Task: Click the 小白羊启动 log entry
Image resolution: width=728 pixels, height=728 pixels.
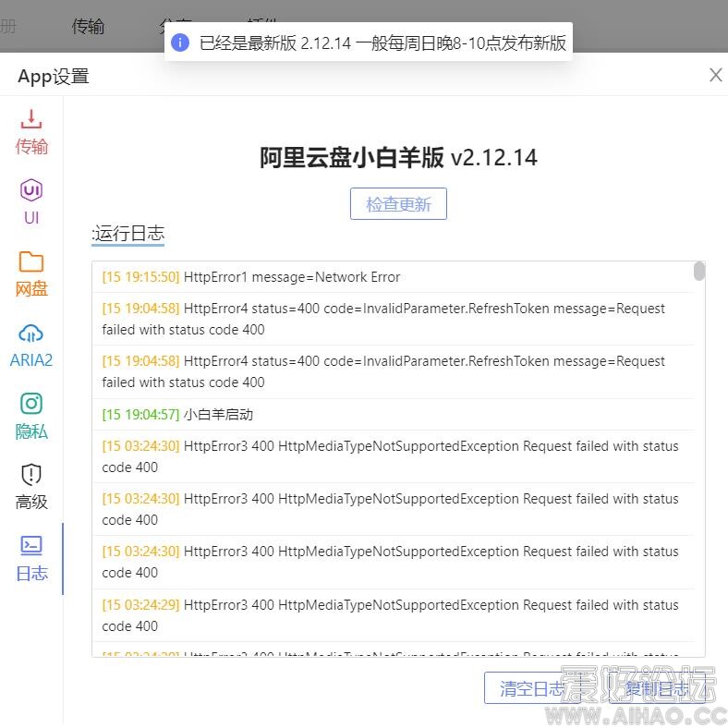Action: [x=393, y=415]
